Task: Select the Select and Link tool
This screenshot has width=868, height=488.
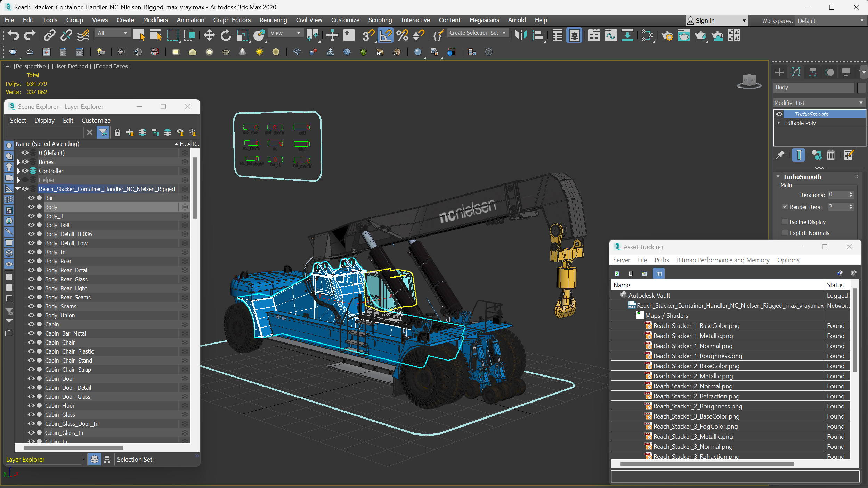Action: click(x=49, y=35)
